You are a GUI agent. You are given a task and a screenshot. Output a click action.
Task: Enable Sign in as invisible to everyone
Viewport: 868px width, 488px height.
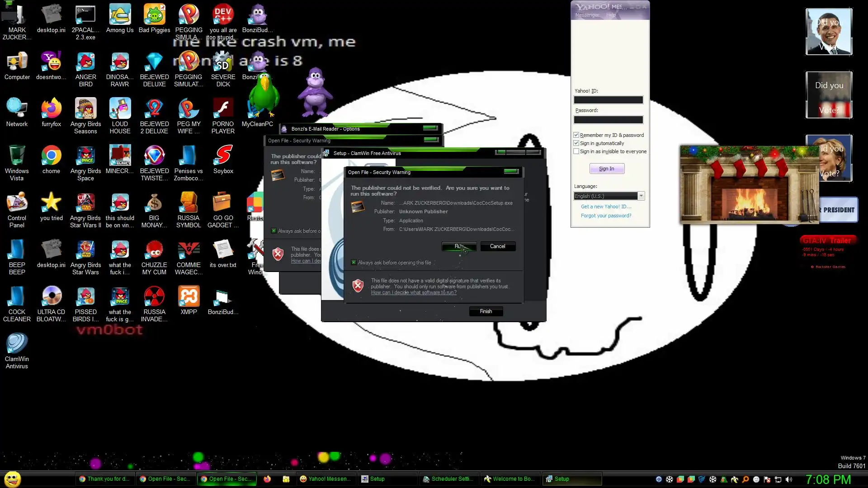[576, 151]
